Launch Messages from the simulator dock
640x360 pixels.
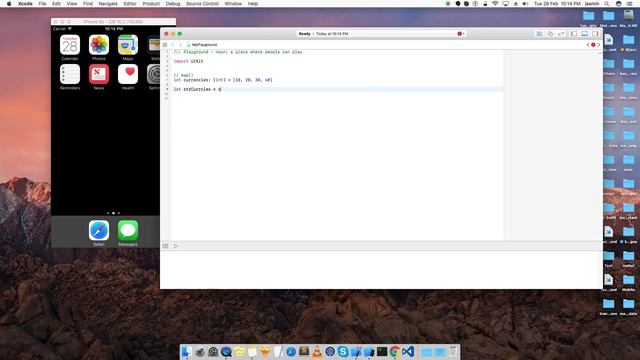(128, 231)
